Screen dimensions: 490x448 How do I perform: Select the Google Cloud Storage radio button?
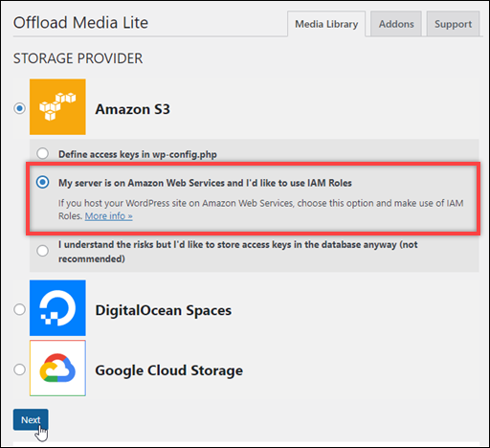pos(19,370)
